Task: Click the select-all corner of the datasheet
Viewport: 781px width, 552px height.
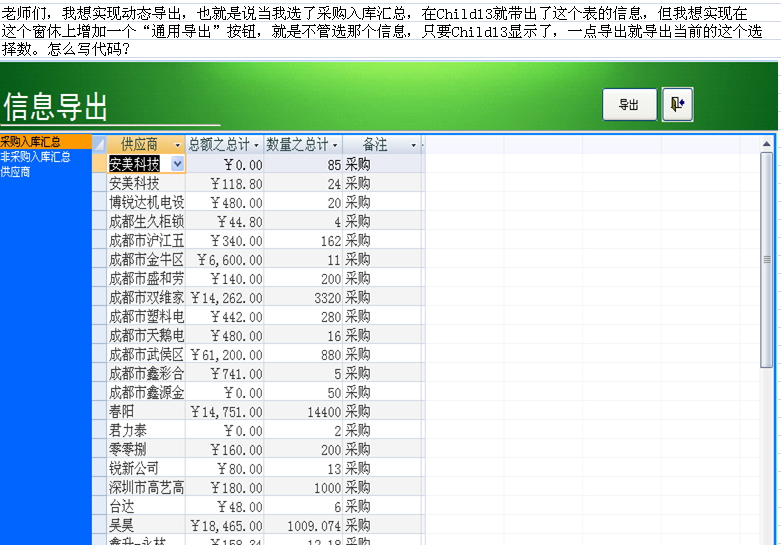Action: click(x=99, y=145)
